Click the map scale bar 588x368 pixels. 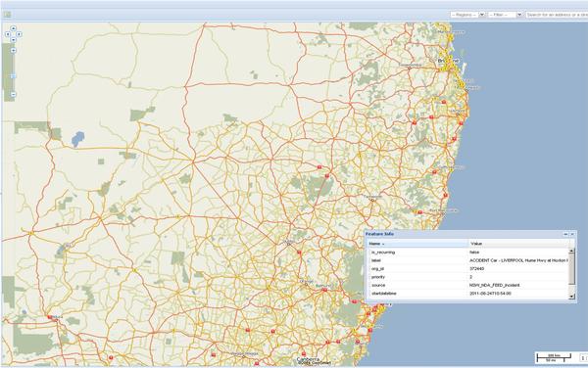click(x=554, y=358)
